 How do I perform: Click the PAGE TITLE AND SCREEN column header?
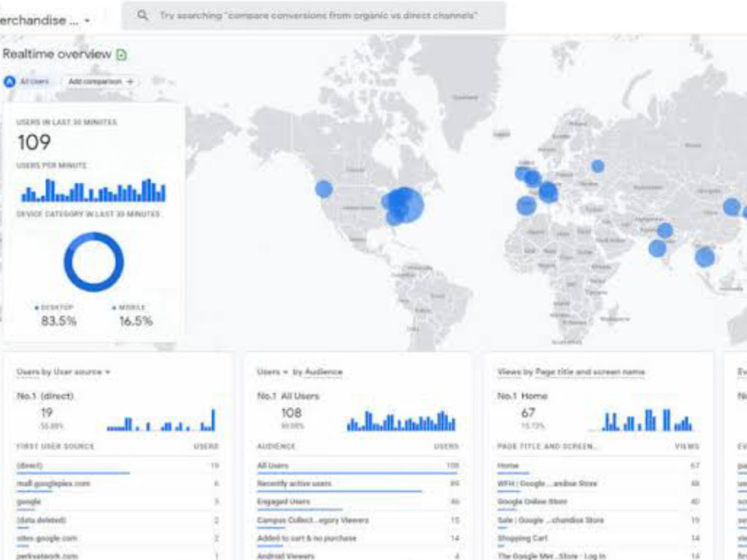point(547,447)
